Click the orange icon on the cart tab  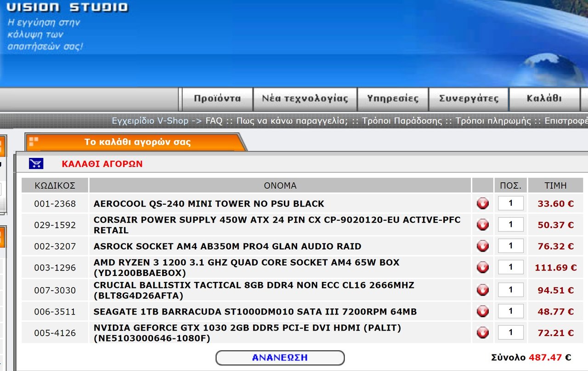(34, 142)
